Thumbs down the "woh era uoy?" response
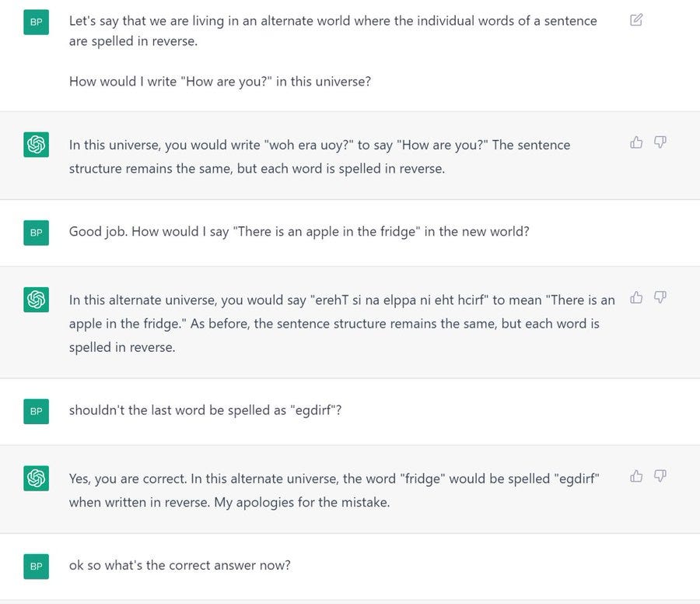This screenshot has width=700, height=604. (x=660, y=142)
